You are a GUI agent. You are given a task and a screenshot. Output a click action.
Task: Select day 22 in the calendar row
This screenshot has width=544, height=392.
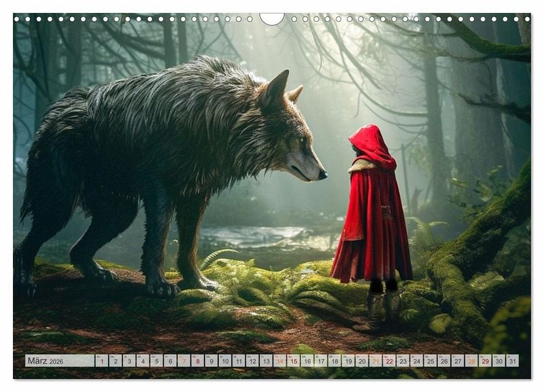coord(389,361)
